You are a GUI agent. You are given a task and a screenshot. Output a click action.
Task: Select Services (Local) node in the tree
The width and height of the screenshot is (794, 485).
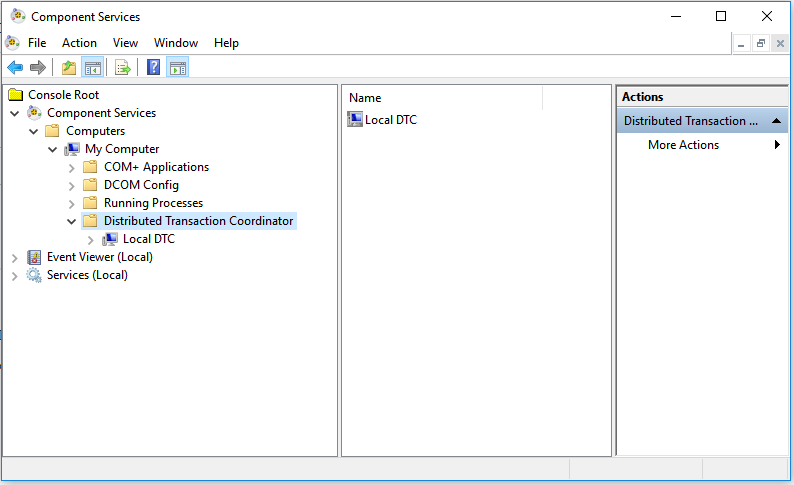coord(87,275)
